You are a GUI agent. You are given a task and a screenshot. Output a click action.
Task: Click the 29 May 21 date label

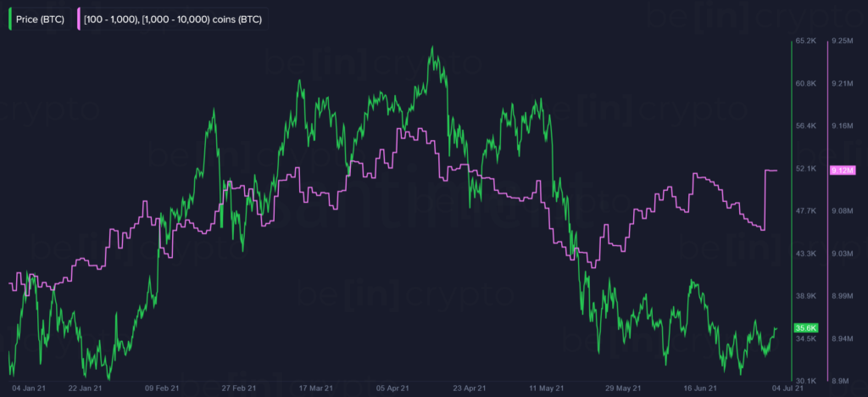coord(624,389)
